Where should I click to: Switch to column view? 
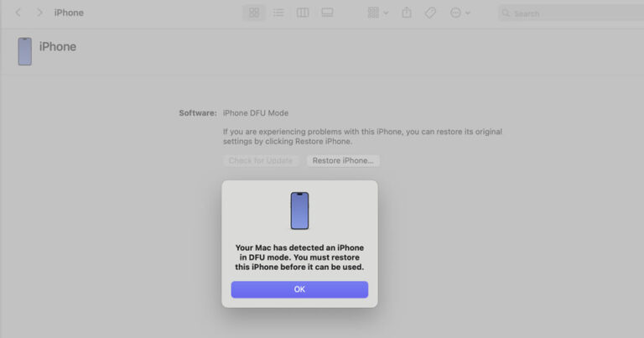pyautogui.click(x=303, y=13)
